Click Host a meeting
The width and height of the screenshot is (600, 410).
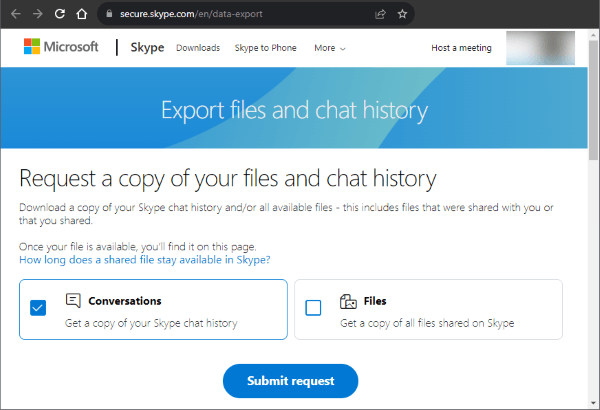(x=461, y=48)
